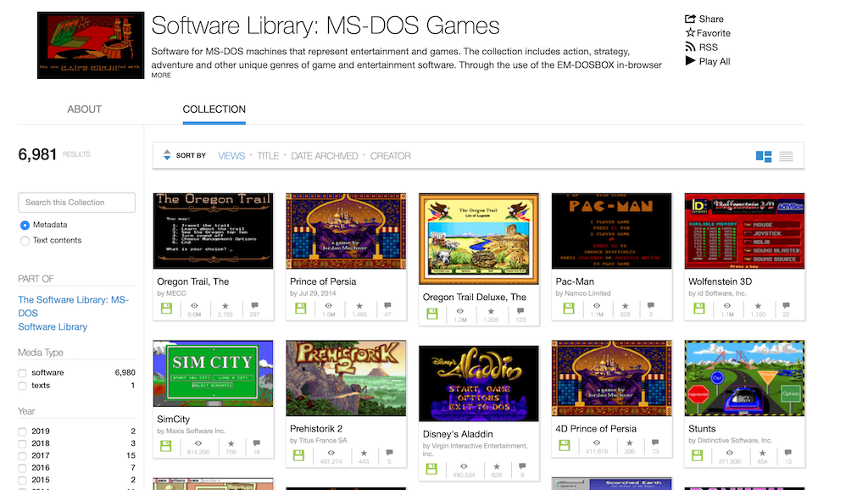Open the collection header thumbnail image

(x=91, y=46)
